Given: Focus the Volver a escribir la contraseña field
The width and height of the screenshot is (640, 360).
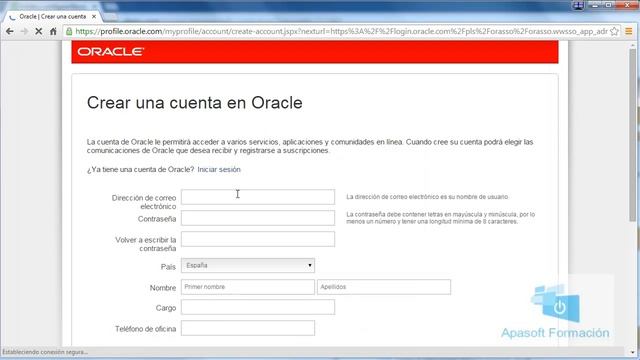Looking at the screenshot, I should 258,239.
